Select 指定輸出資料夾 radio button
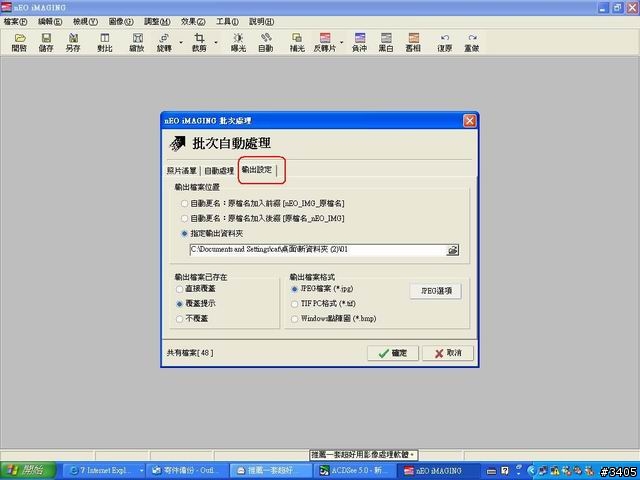Viewport: 640px width, 480px height. 212,233
